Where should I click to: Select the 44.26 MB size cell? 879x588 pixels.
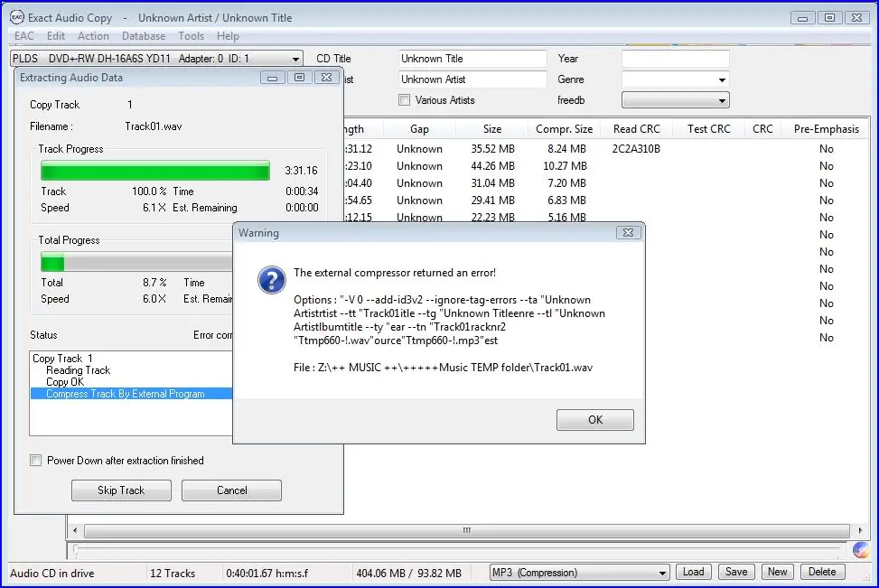pyautogui.click(x=492, y=166)
